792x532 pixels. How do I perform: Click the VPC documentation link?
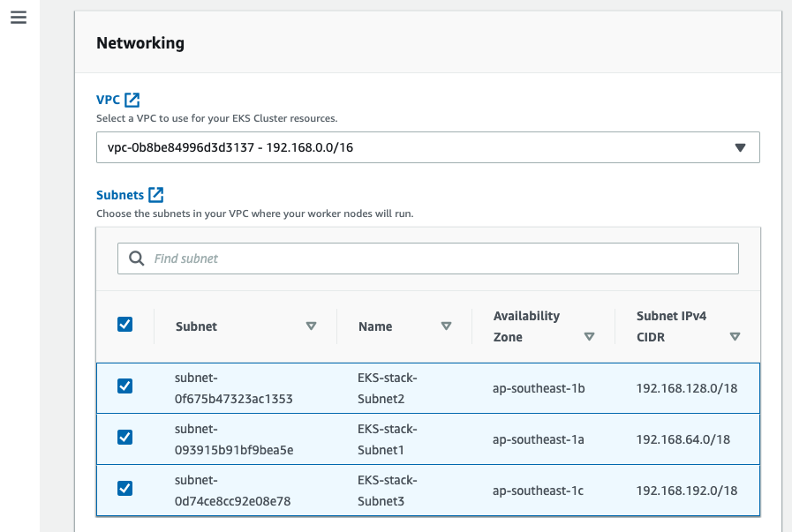click(108, 100)
